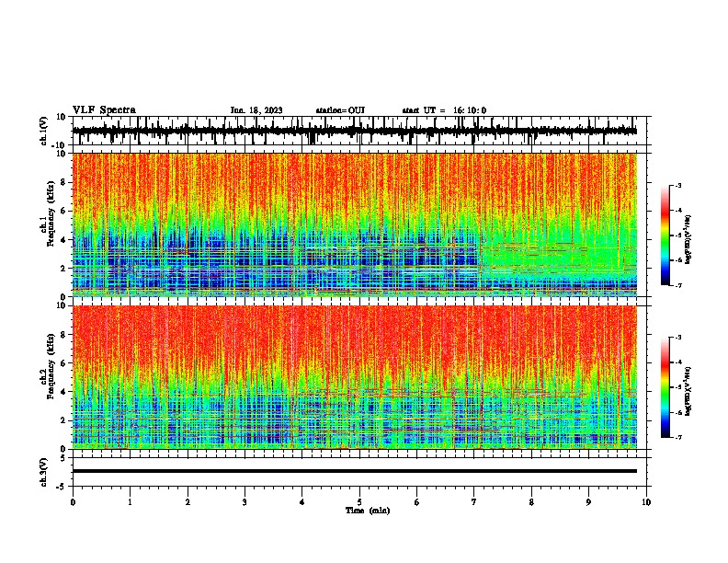
Task: Click the time axis tick label "0"
Action: 73,502
